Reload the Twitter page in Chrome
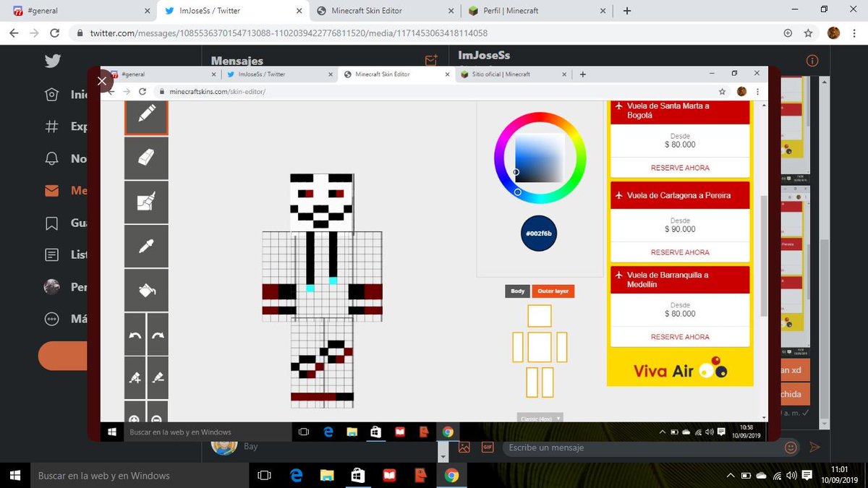 [55, 33]
